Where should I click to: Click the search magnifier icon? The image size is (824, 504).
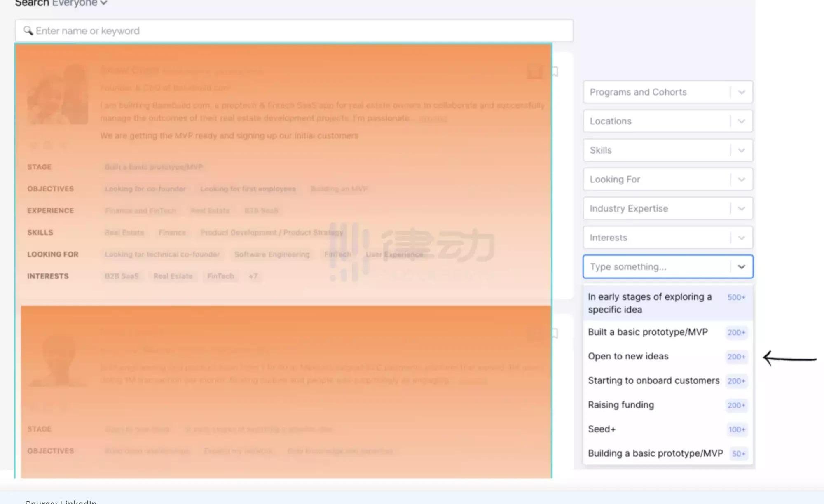pyautogui.click(x=28, y=31)
